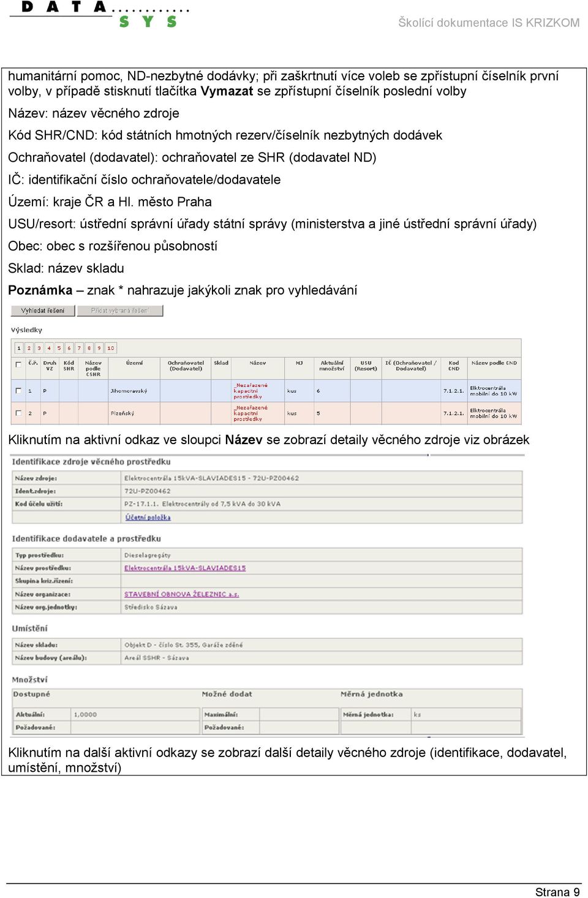
Task: Click the Aktuální množství column header
Action: tap(332, 366)
